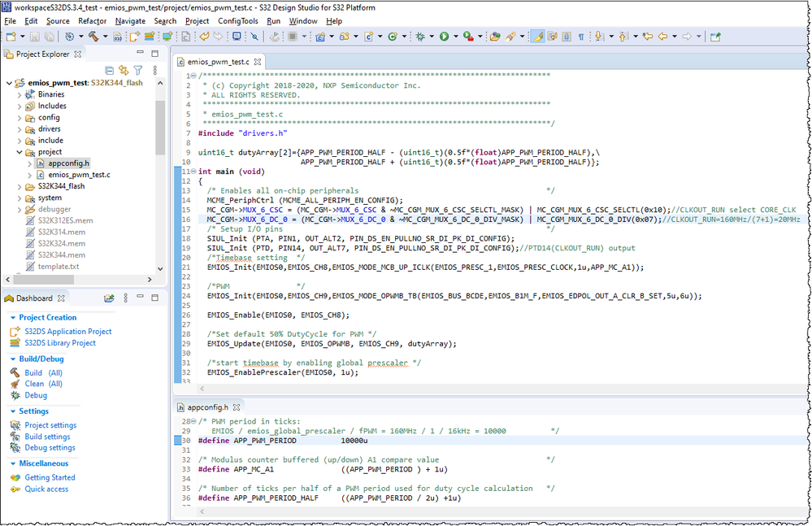The width and height of the screenshot is (812, 526).
Task: Collapse All in Project Explorer
Action: 109,70
